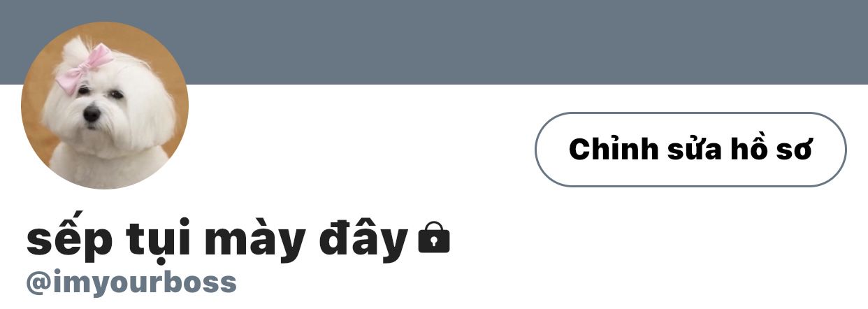Click the dog's black nose in avatar
Screen dimensions: 868x309
[x=92, y=114]
